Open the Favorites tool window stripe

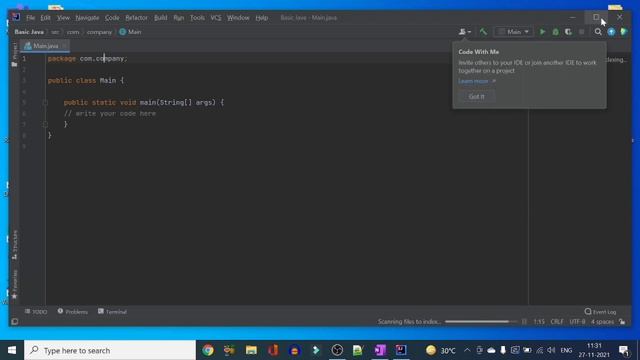[15, 284]
